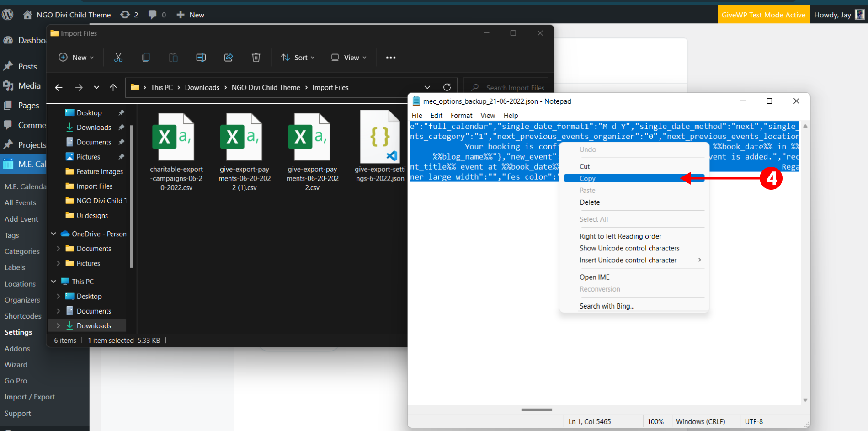Screen dimensions: 868x431
Task: Open All Events in WordPress sidebar
Action: pos(20,202)
